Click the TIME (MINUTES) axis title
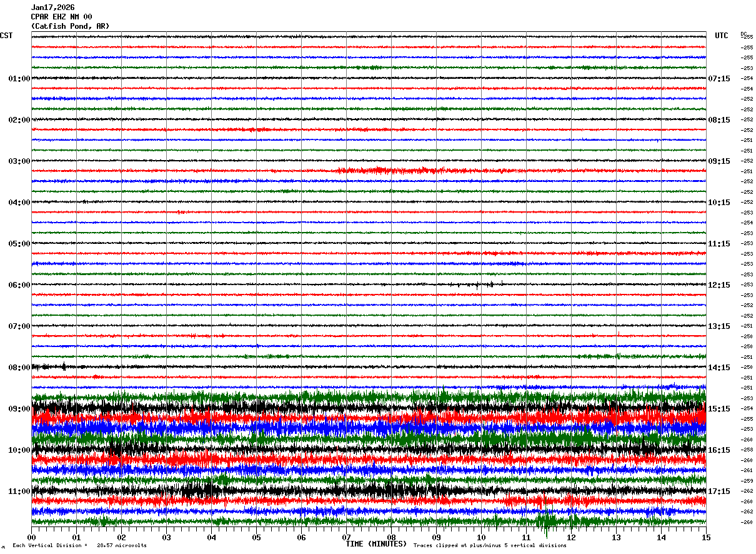 [377, 544]
